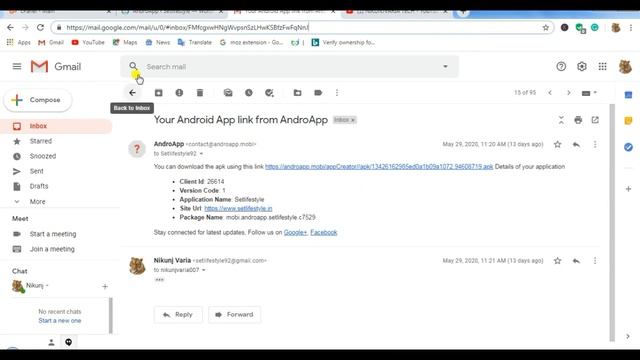Reply to Nikunj Varia using arrow icon
This screenshot has width=640, height=360.
pyautogui.click(x=576, y=260)
